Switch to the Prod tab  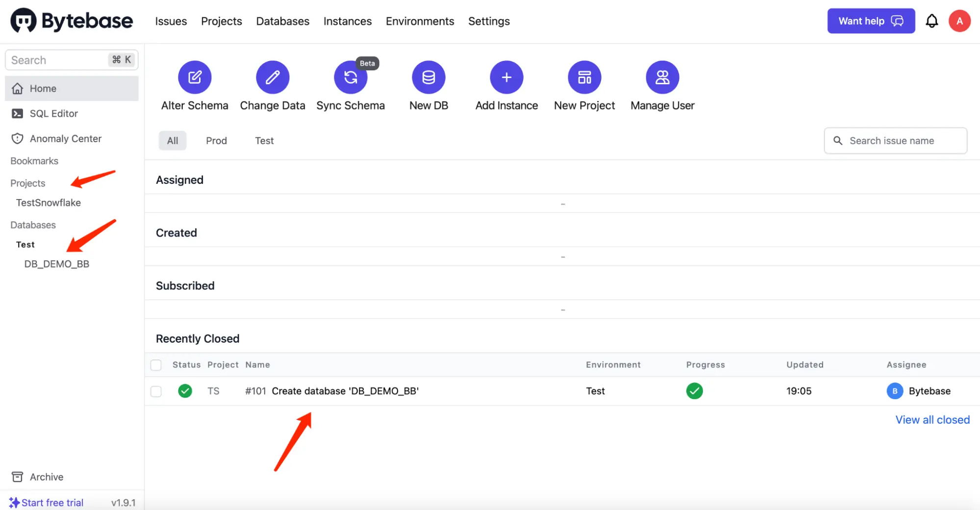[x=216, y=141]
